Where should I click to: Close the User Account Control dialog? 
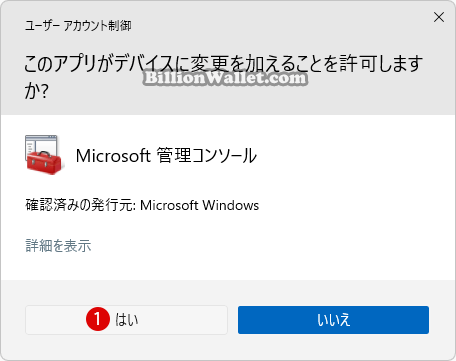[439, 17]
